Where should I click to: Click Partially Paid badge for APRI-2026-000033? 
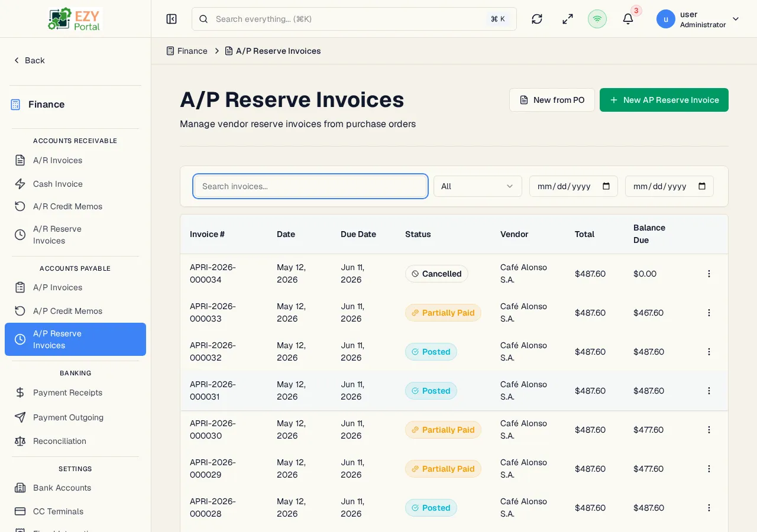click(443, 313)
